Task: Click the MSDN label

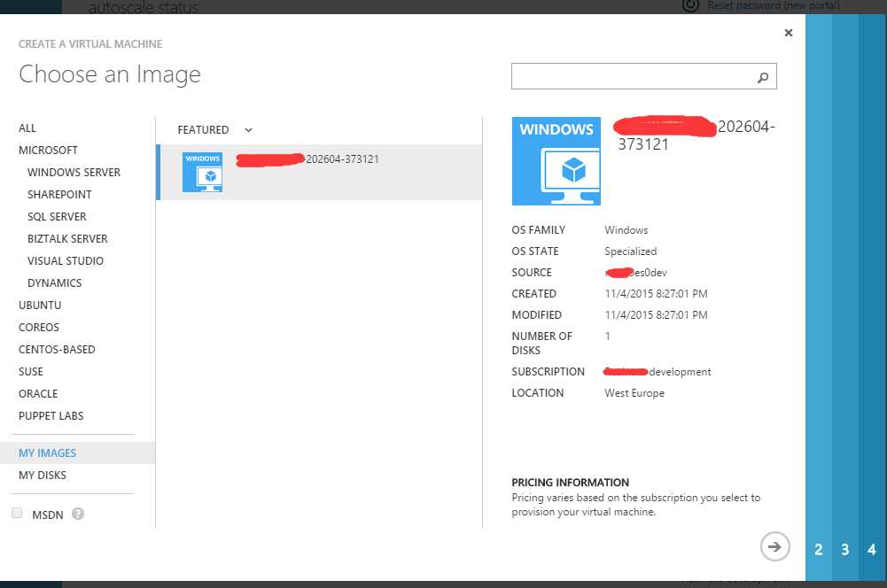Action: click(x=48, y=514)
